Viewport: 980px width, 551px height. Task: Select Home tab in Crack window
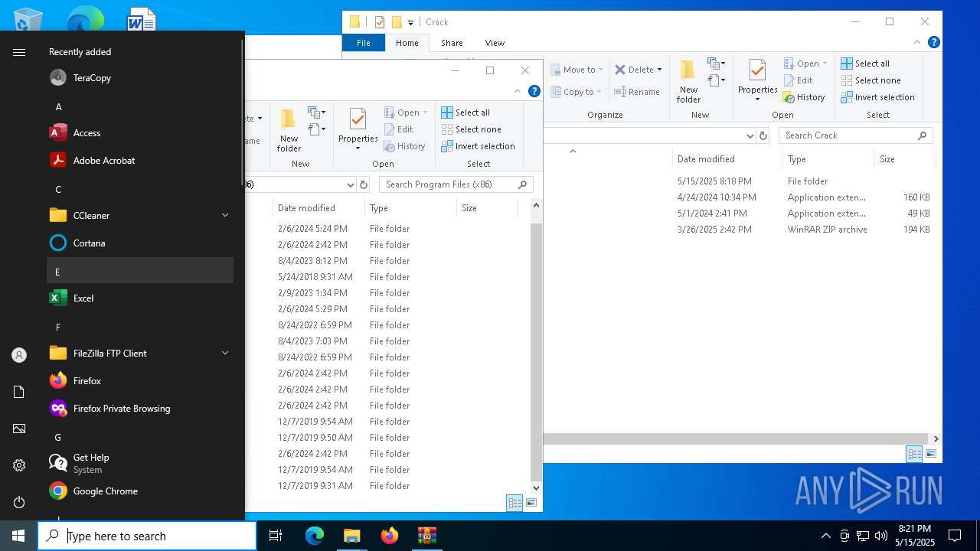[407, 43]
